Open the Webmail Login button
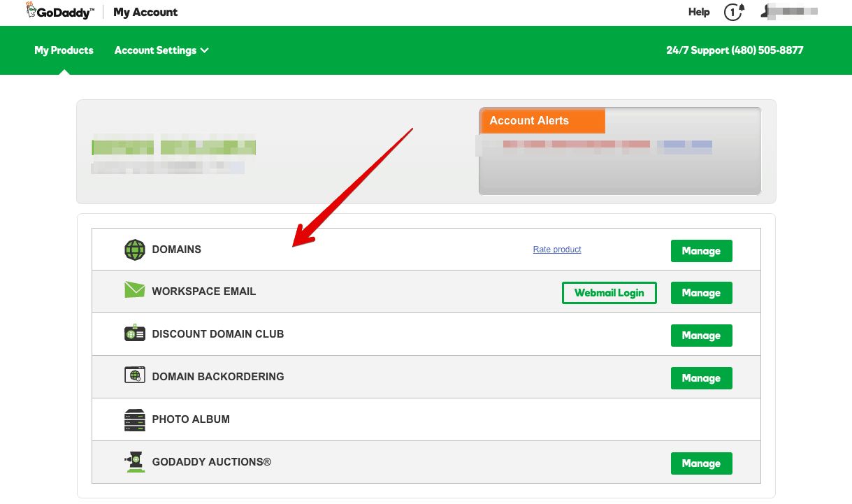 point(609,293)
